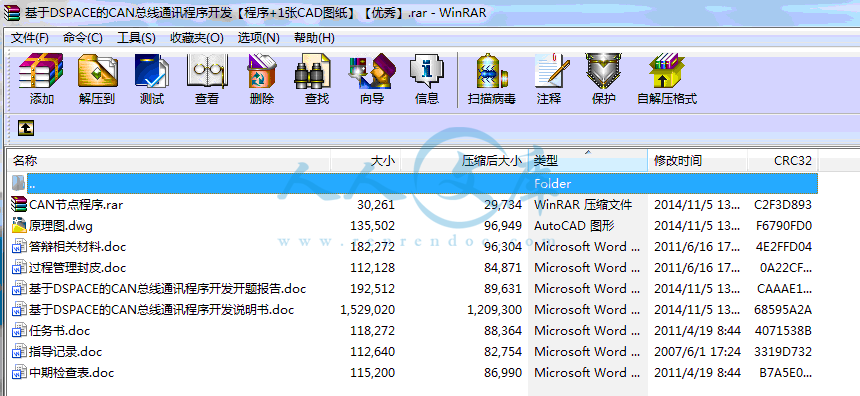Click the WinRAR title bar app icon
This screenshot has height=396, width=860.
tap(12, 12)
